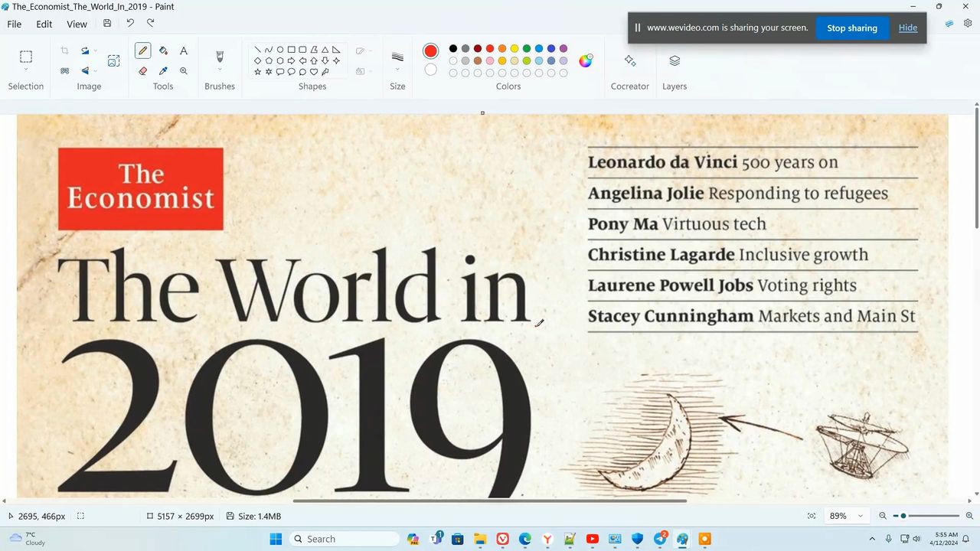Image resolution: width=980 pixels, height=551 pixels.
Task: Open the 89% zoom level dropdown
Action: click(846, 516)
